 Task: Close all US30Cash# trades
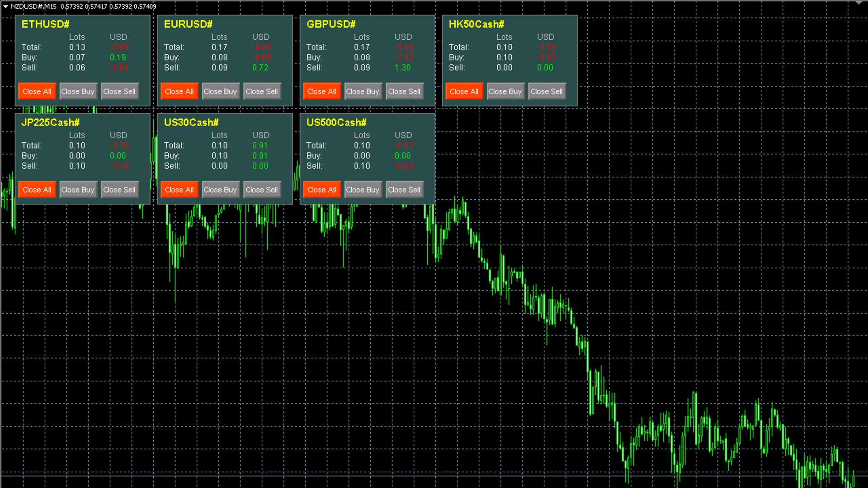coord(179,190)
